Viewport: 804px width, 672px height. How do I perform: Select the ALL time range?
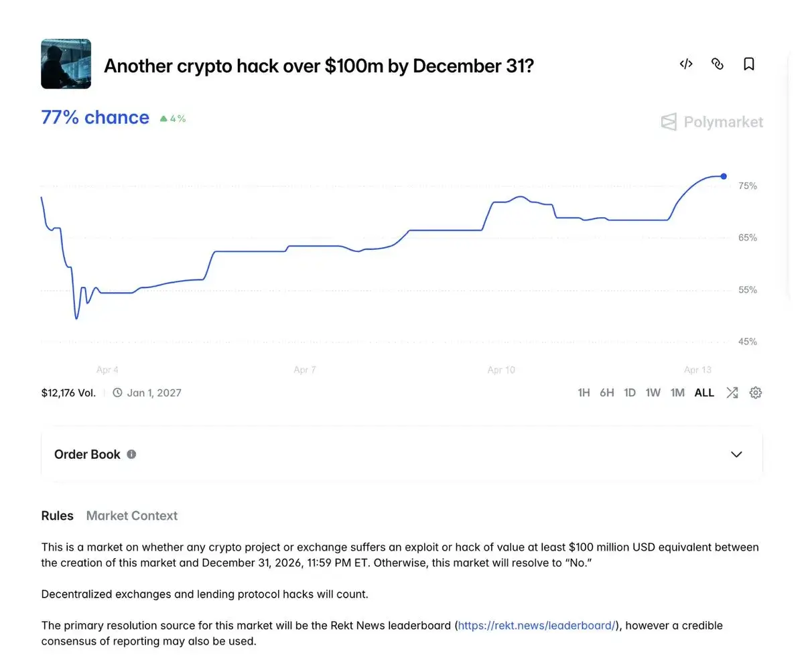click(703, 393)
